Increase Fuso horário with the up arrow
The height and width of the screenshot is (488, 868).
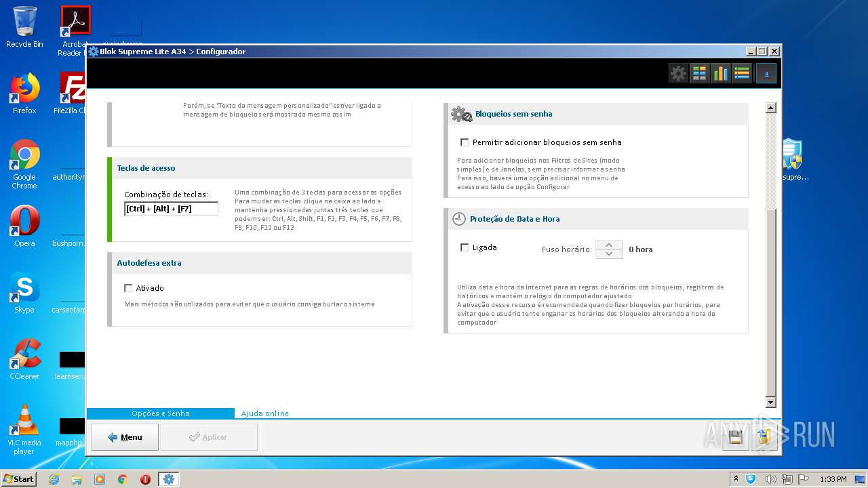609,245
